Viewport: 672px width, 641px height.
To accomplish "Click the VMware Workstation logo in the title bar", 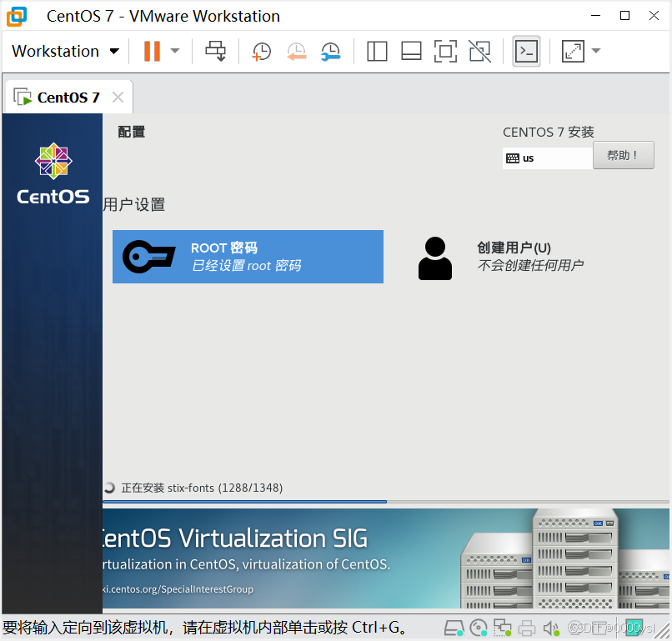I will [x=17, y=17].
